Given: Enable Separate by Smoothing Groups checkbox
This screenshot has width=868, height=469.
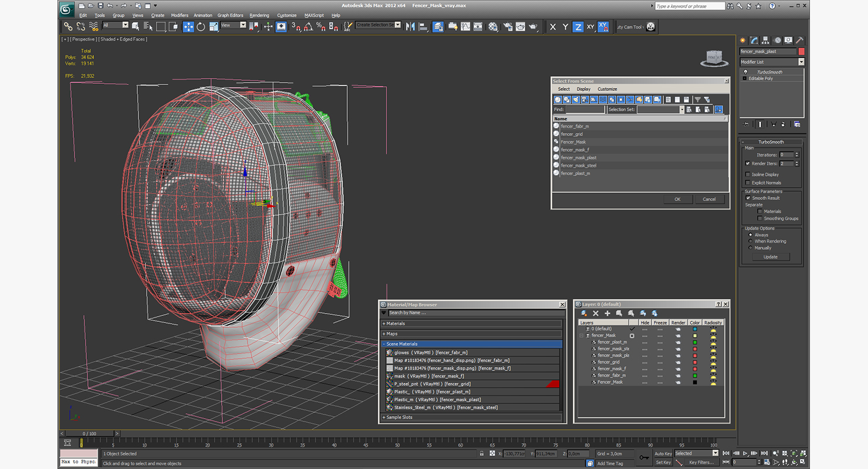Looking at the screenshot, I should [x=760, y=218].
